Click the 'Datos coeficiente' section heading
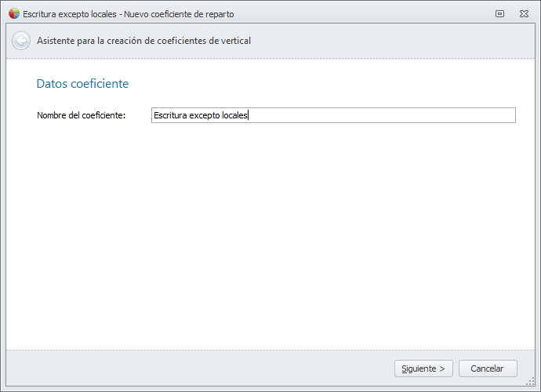The height and width of the screenshot is (392, 541). (82, 83)
